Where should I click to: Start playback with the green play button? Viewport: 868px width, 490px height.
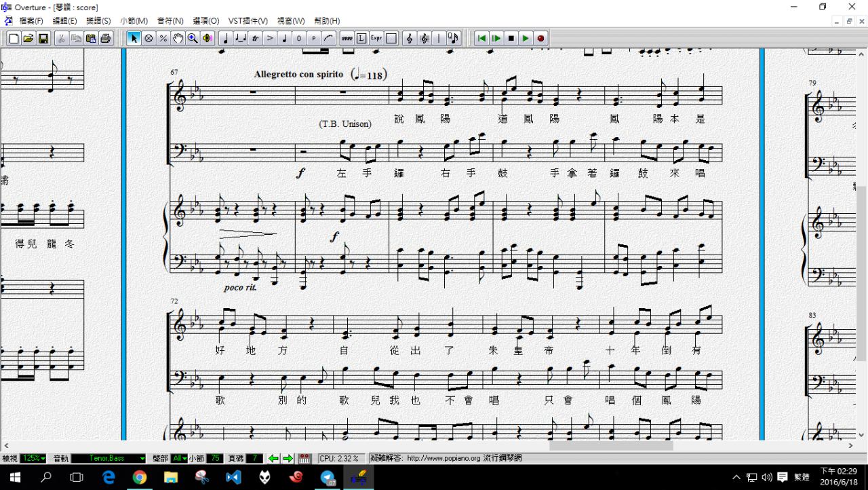526,39
